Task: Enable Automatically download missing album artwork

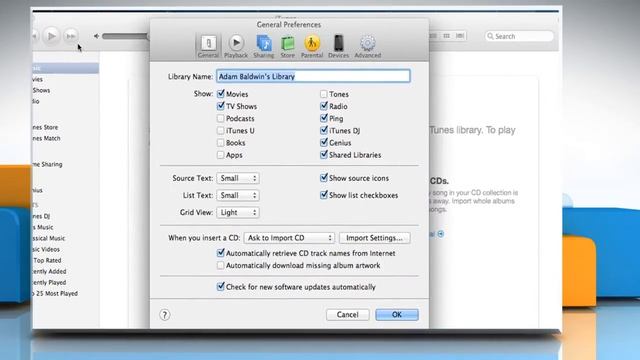Action: tap(221, 265)
